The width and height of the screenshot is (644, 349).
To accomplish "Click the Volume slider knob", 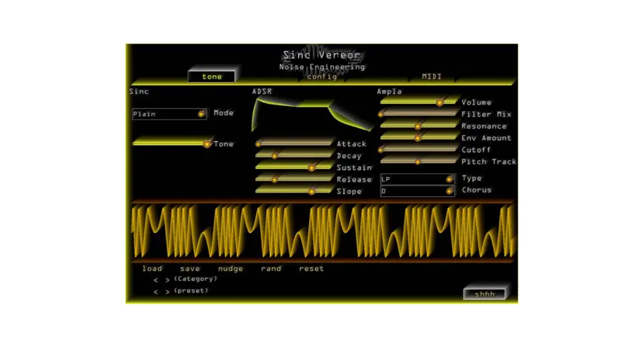I will [440, 102].
